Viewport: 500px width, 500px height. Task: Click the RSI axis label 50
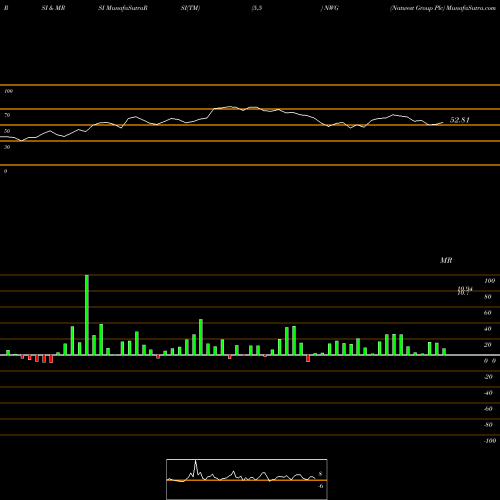click(x=7, y=131)
